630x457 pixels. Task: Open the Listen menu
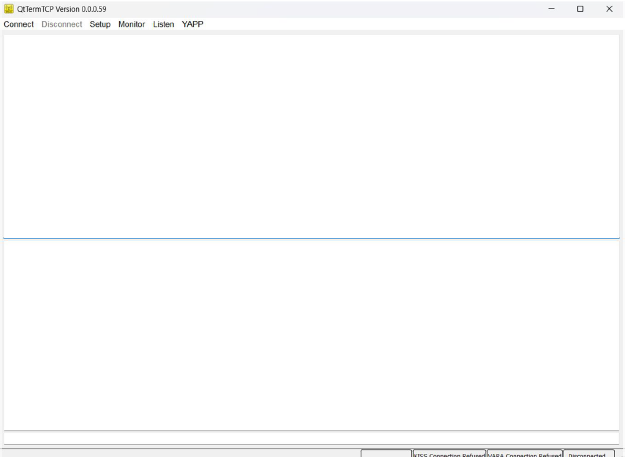[164, 24]
